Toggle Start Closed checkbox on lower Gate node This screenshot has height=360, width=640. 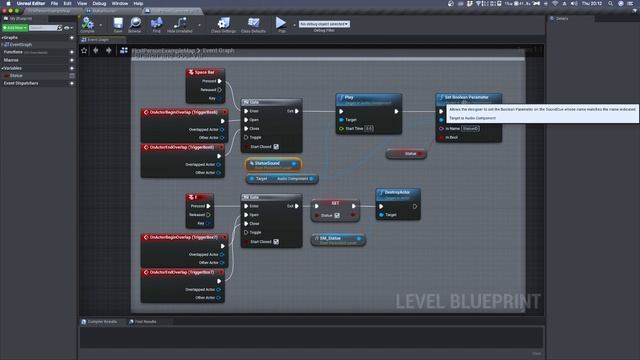[276, 242]
